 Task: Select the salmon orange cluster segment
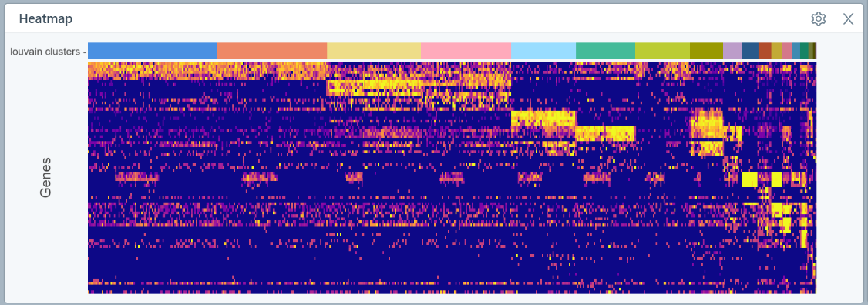click(x=272, y=50)
